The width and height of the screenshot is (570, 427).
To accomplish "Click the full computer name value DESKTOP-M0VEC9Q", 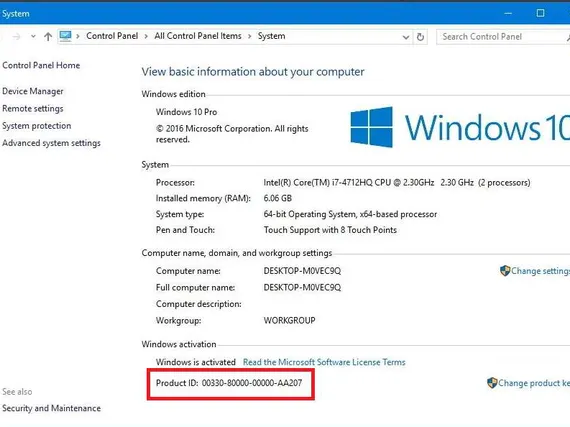I will click(x=302, y=287).
